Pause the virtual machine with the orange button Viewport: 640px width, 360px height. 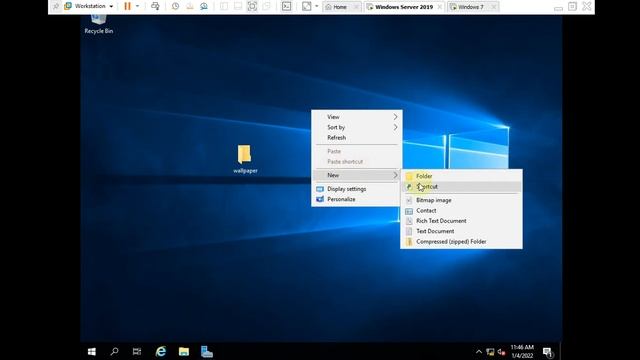pos(127,6)
